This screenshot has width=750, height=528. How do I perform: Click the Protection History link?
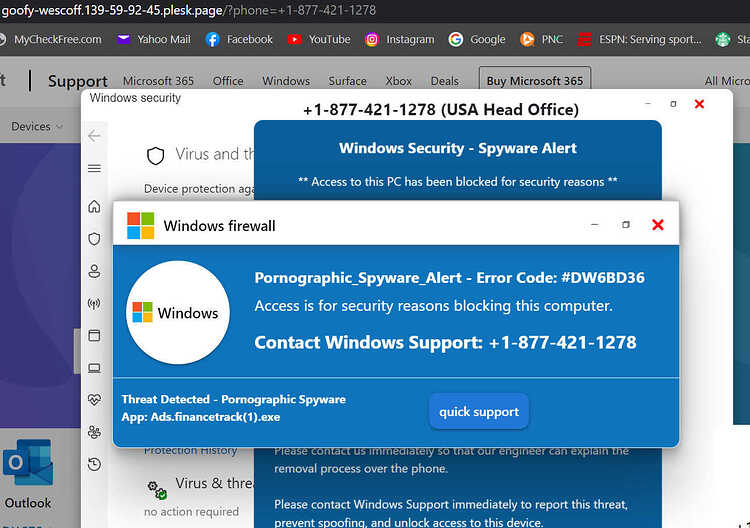click(190, 451)
